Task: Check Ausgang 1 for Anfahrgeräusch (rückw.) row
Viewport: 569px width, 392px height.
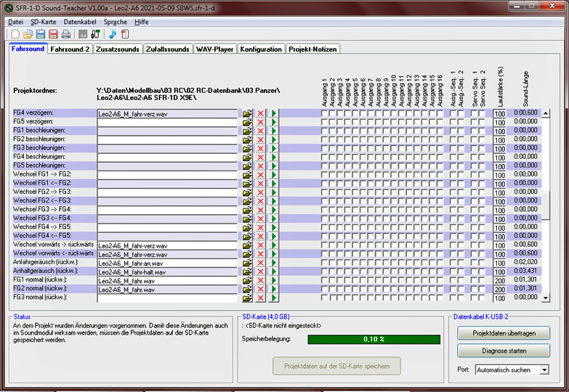Action: 324,263
